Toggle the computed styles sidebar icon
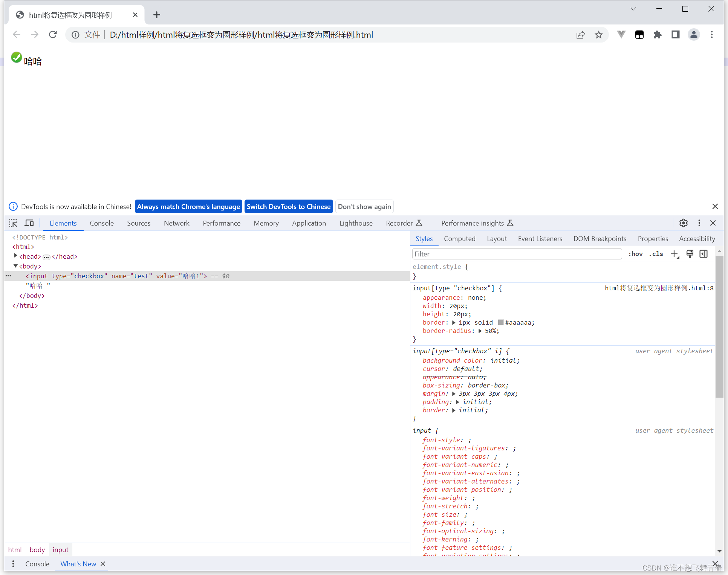This screenshot has width=728, height=575. tap(704, 254)
